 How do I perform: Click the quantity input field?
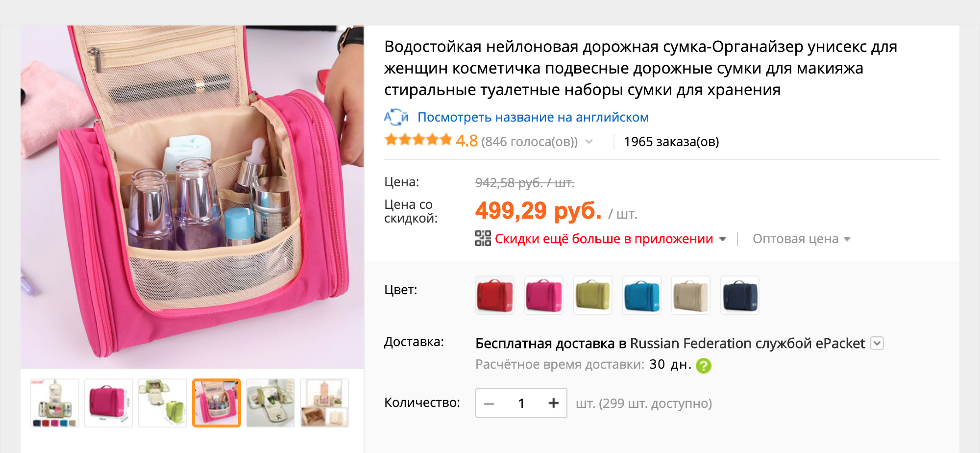click(x=521, y=403)
